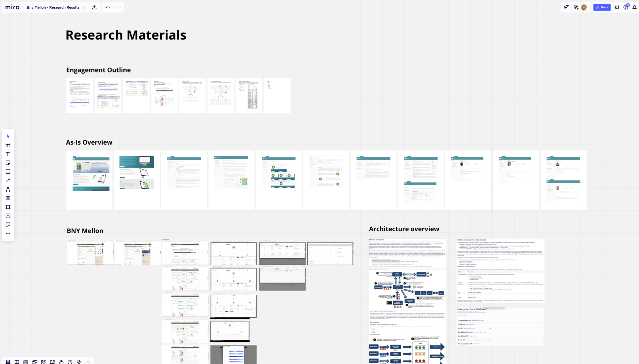This screenshot has height=364, width=639.
Task: Expand Config APIs row chevron
Action: [x=543, y=324]
